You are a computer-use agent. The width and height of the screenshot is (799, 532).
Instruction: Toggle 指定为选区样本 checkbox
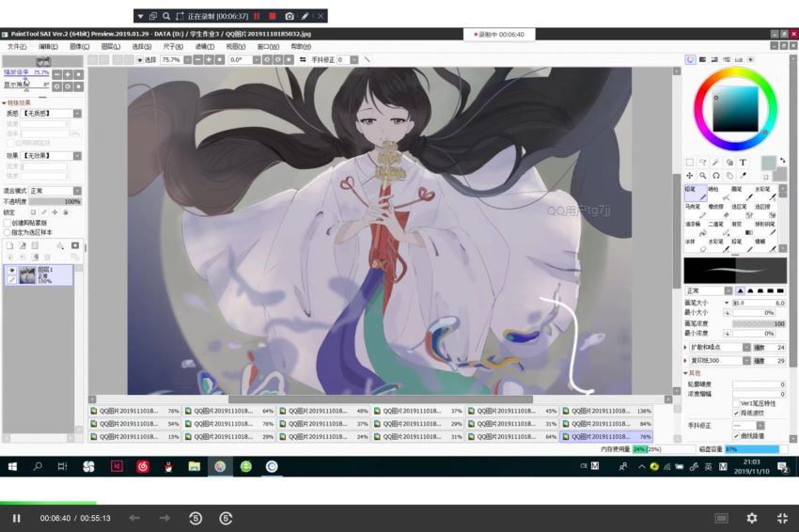click(x=8, y=232)
